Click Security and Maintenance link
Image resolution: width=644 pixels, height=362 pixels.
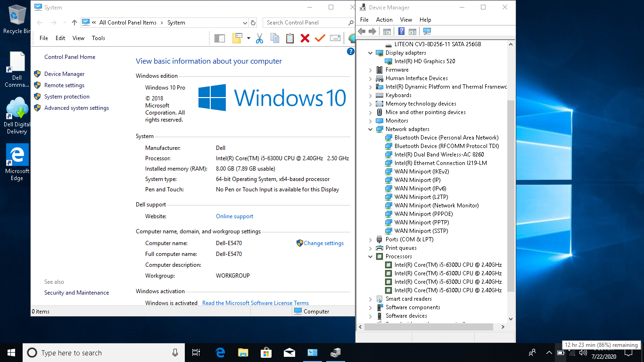coord(76,293)
